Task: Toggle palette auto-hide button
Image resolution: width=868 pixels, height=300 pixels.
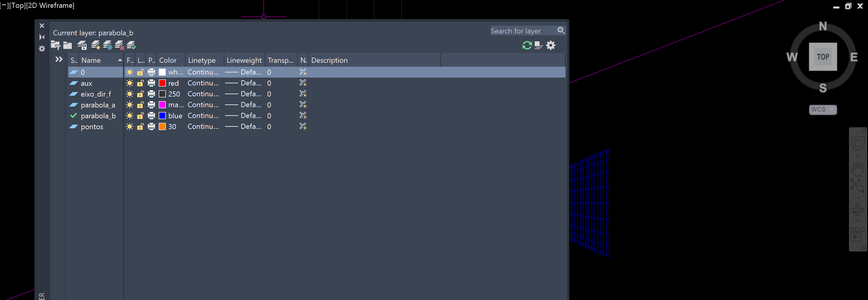Action: click(42, 37)
